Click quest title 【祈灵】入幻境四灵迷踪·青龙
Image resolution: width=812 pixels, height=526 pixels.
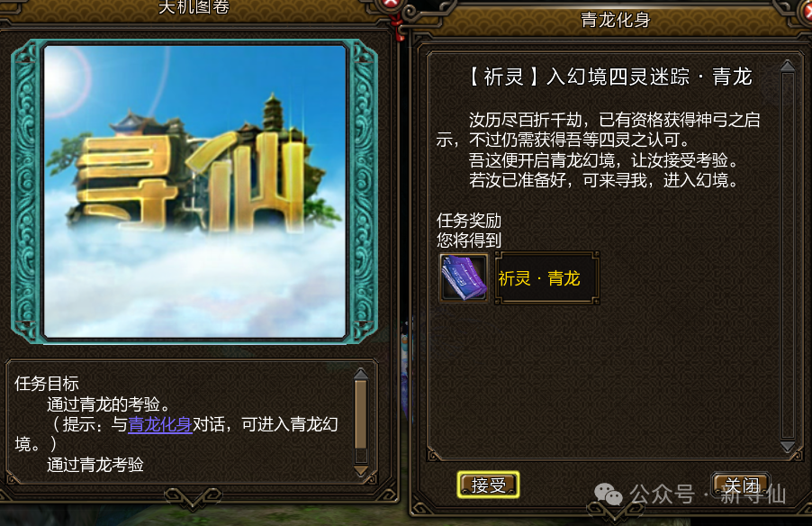pos(609,77)
